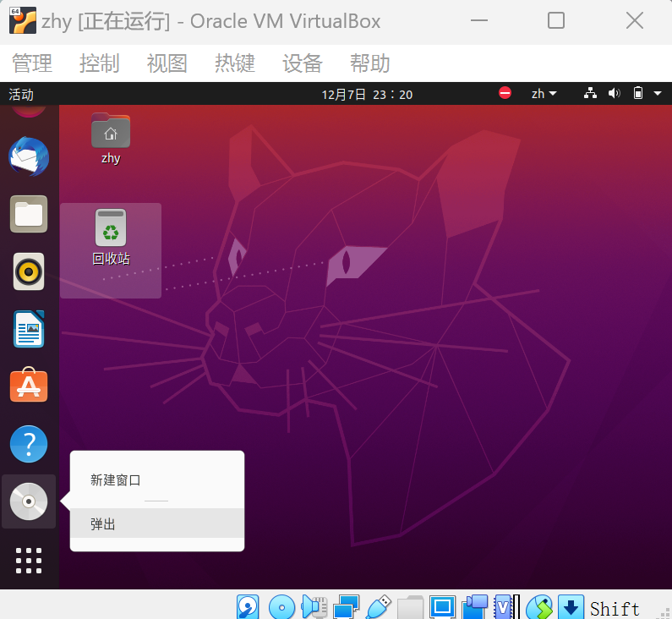This screenshot has height=619, width=672.
Task: Click the network adapters status indicator
Action: [347, 607]
